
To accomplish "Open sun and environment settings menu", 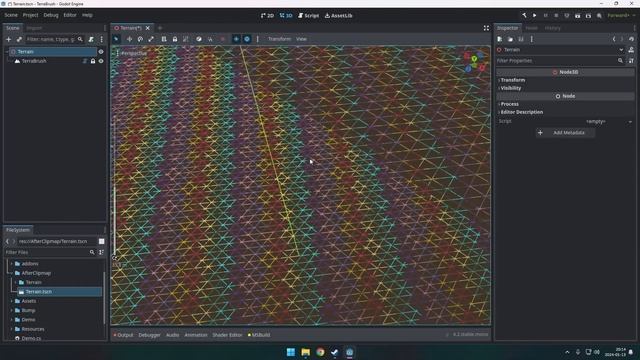I will click(x=258, y=39).
